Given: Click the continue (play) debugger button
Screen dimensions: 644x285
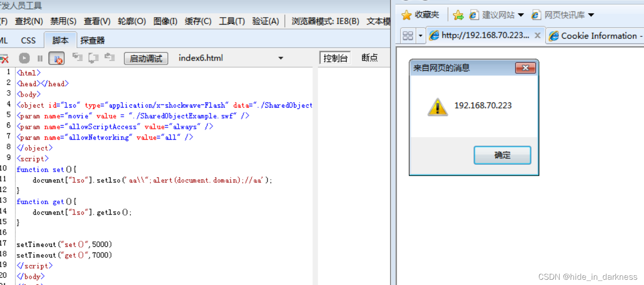Looking at the screenshot, I should click(24, 58).
